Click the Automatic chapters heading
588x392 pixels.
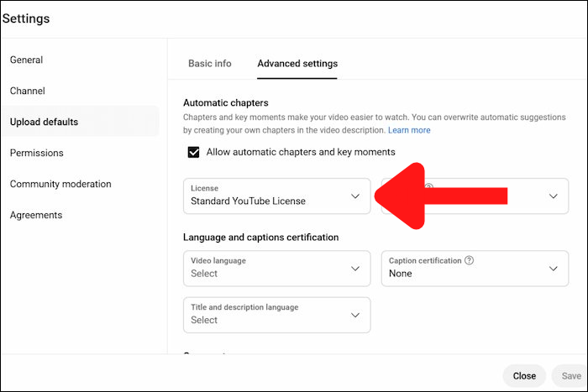[x=226, y=102]
